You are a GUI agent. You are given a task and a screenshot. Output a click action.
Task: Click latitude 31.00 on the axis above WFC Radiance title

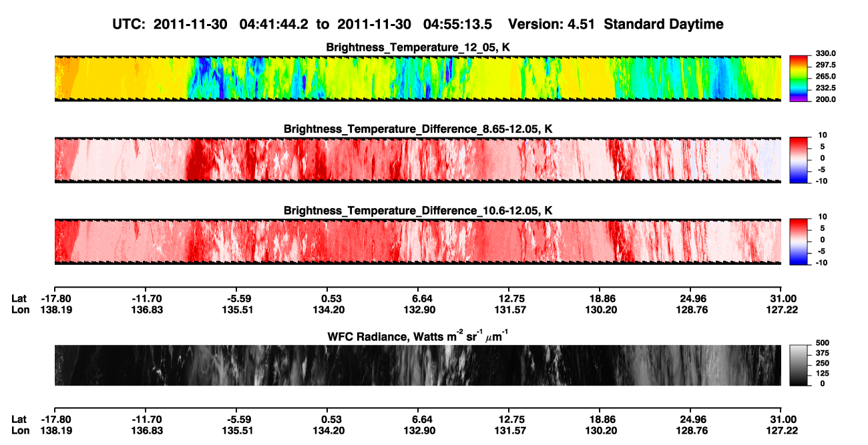782,299
